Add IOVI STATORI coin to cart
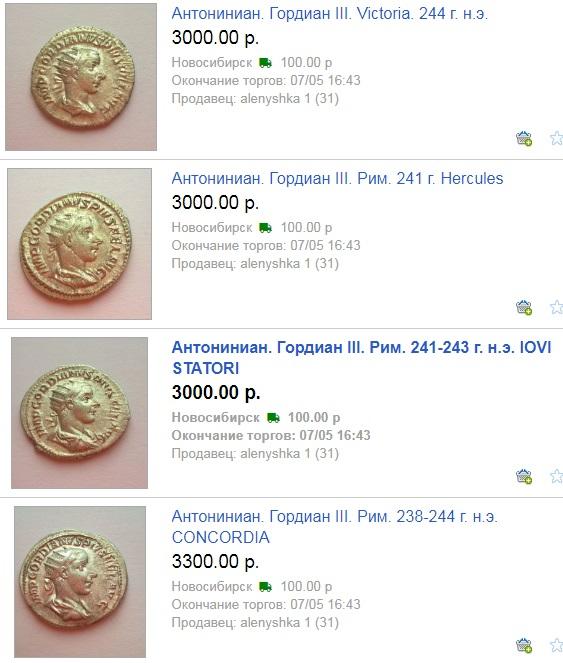Viewport: 563px width, 663px height. click(524, 476)
